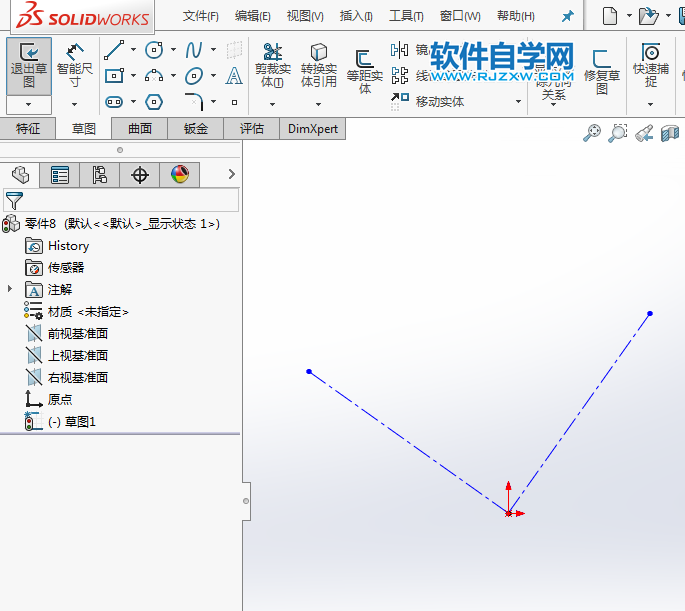Select the Polygon sketch tool
685x611 pixels.
point(154,102)
